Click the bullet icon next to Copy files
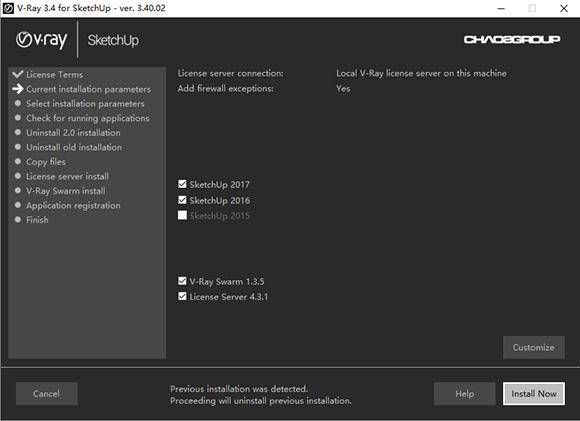 pos(18,162)
